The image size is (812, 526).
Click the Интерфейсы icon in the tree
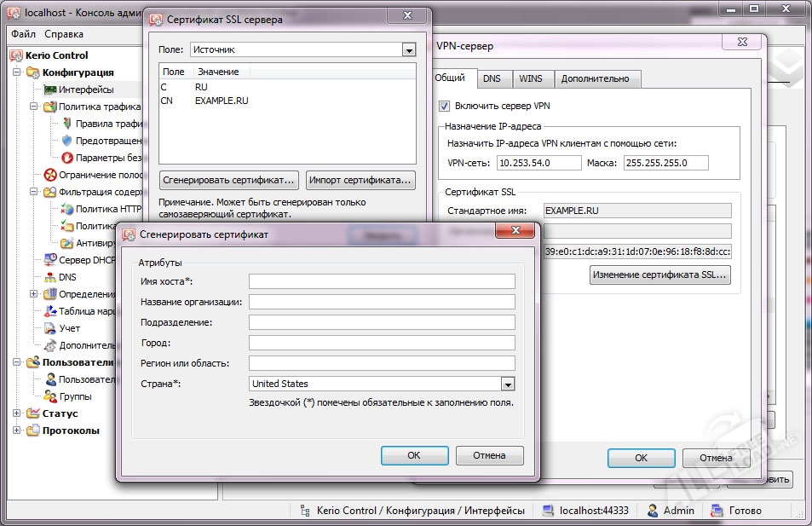point(49,90)
